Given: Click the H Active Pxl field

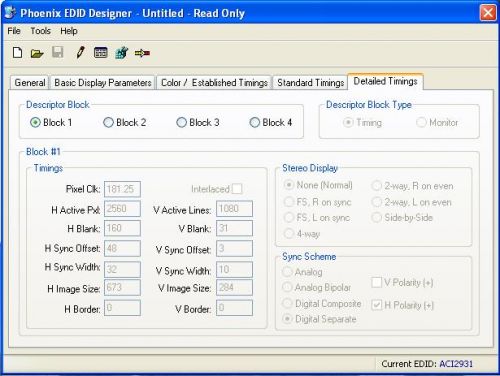Looking at the screenshot, I should (x=122, y=209).
